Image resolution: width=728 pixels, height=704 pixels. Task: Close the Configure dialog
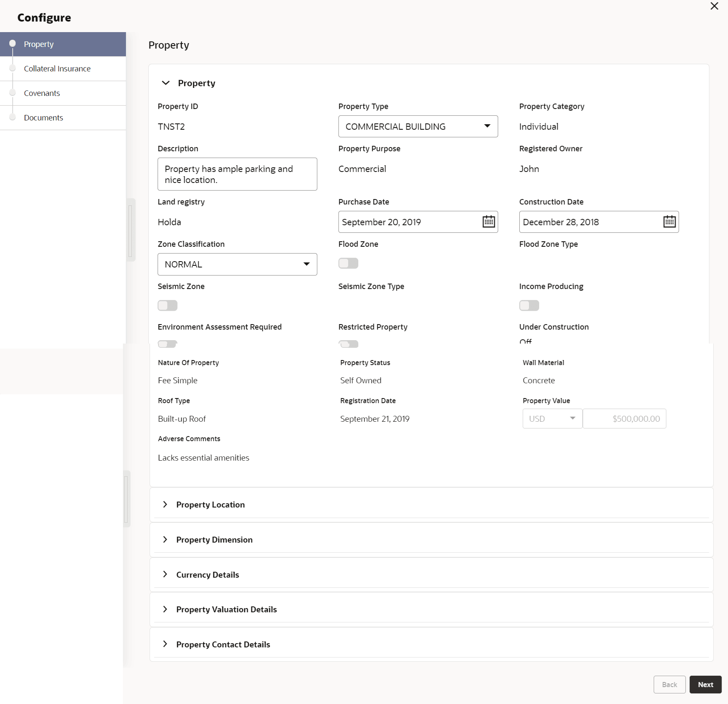tap(714, 6)
